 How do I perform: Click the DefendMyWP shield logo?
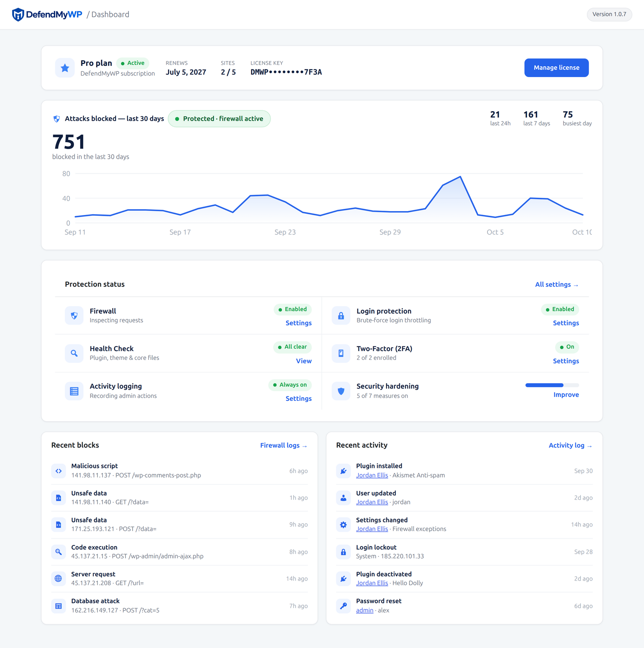click(18, 15)
